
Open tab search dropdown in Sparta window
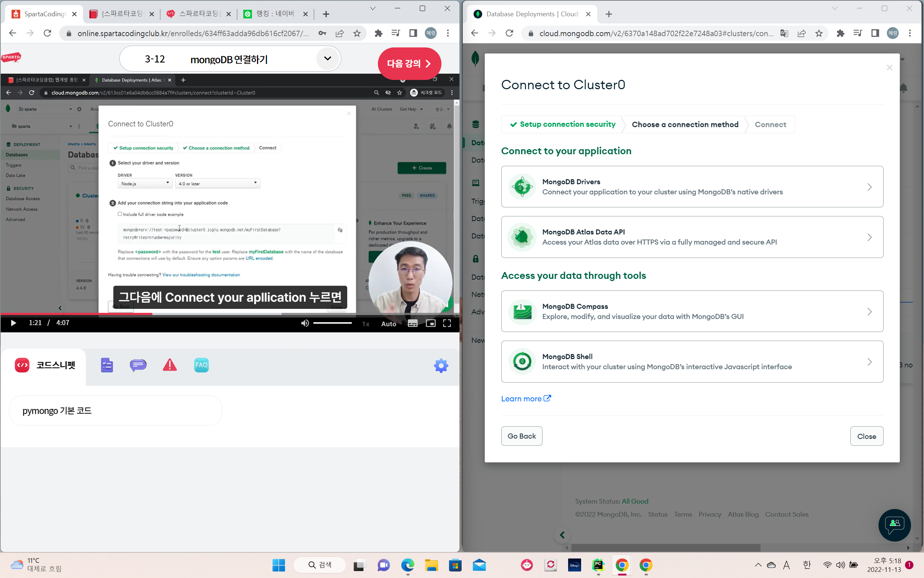372,8
